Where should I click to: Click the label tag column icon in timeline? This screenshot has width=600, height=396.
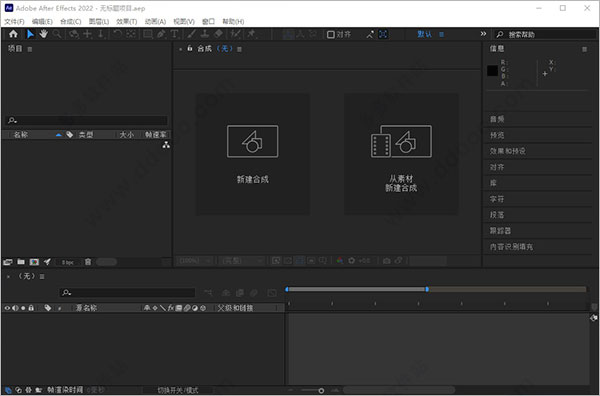tap(48, 308)
